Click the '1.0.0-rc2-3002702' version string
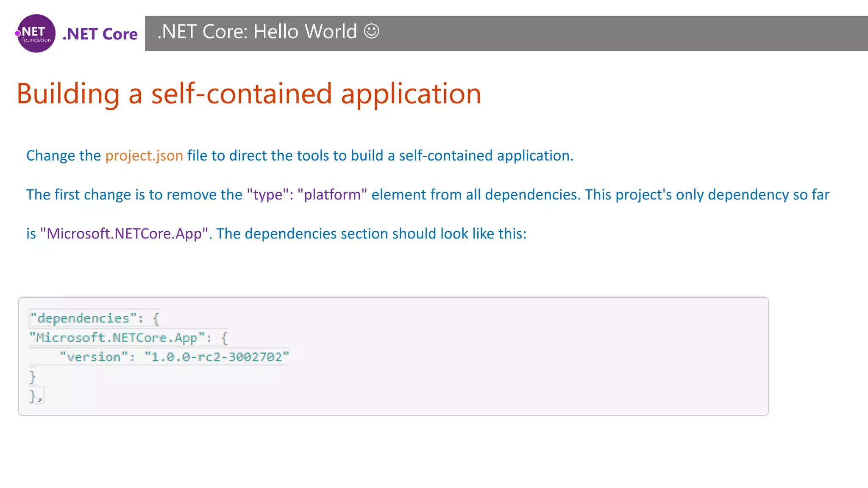 click(x=217, y=357)
